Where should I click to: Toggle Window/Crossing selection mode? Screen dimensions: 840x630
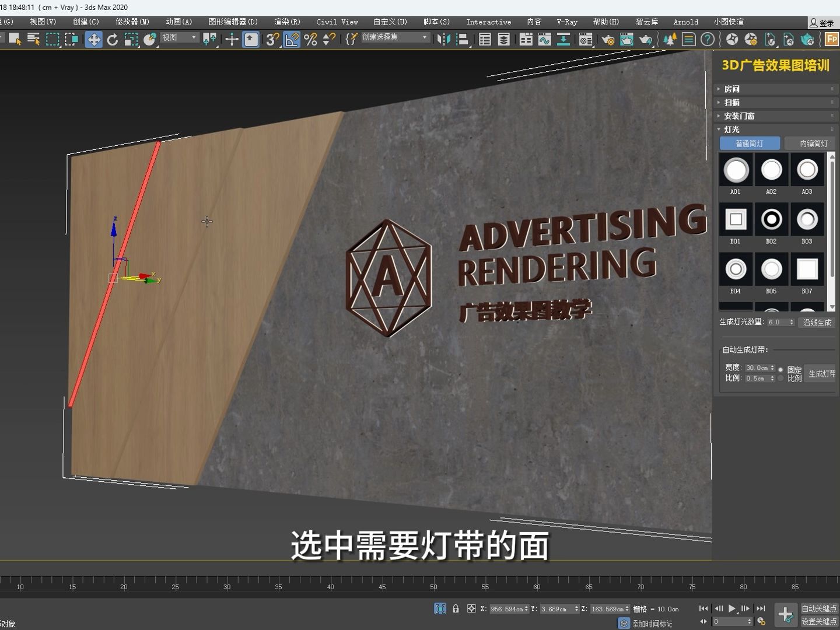click(x=72, y=39)
